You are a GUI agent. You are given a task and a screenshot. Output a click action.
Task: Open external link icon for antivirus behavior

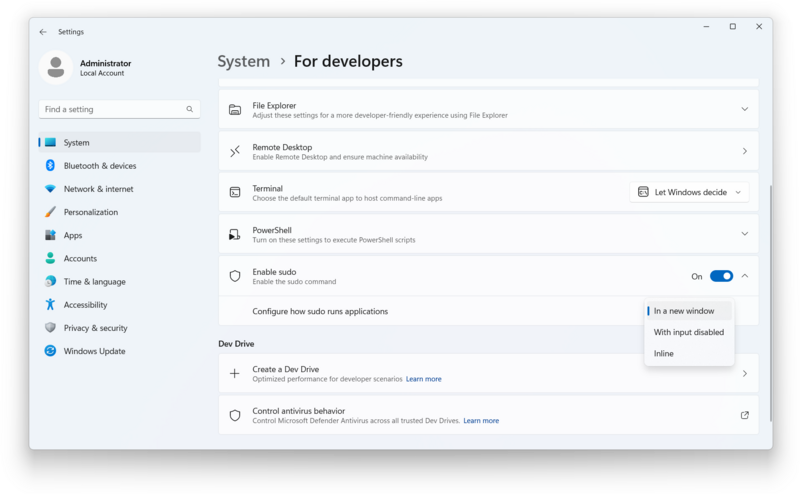click(744, 415)
